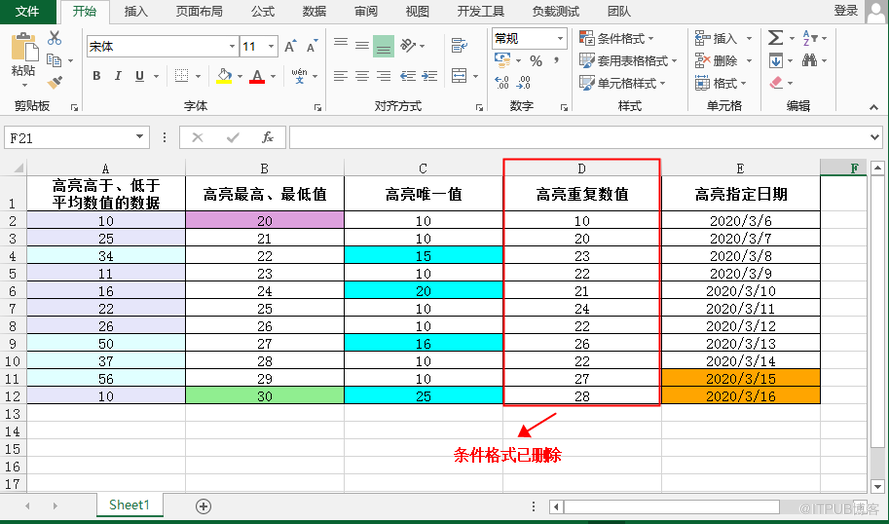889x524 pixels.
Task: Click 删除 in the cells group
Action: point(723,61)
